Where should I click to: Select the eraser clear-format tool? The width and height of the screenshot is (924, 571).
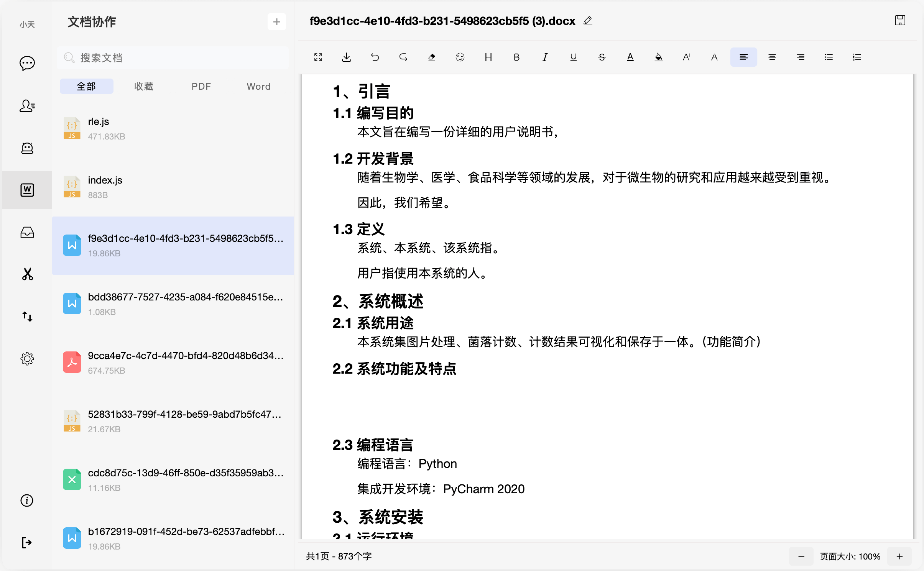pos(432,57)
